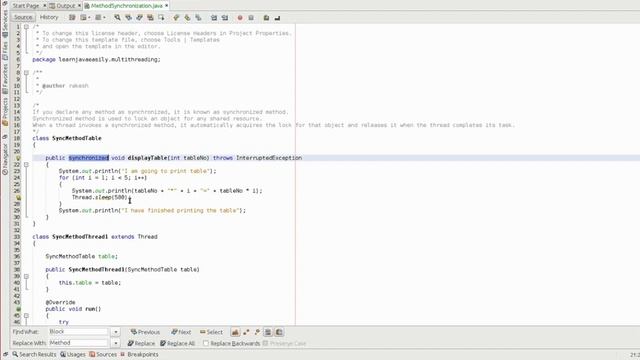Collapse the run method fold at line 45
The image size is (640, 360).
[x=26, y=316]
